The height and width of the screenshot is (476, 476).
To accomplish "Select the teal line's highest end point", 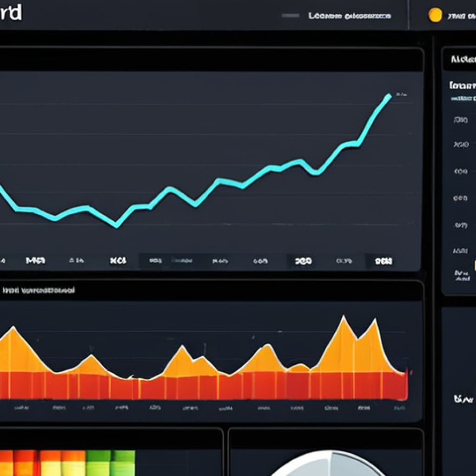I will pos(388,97).
